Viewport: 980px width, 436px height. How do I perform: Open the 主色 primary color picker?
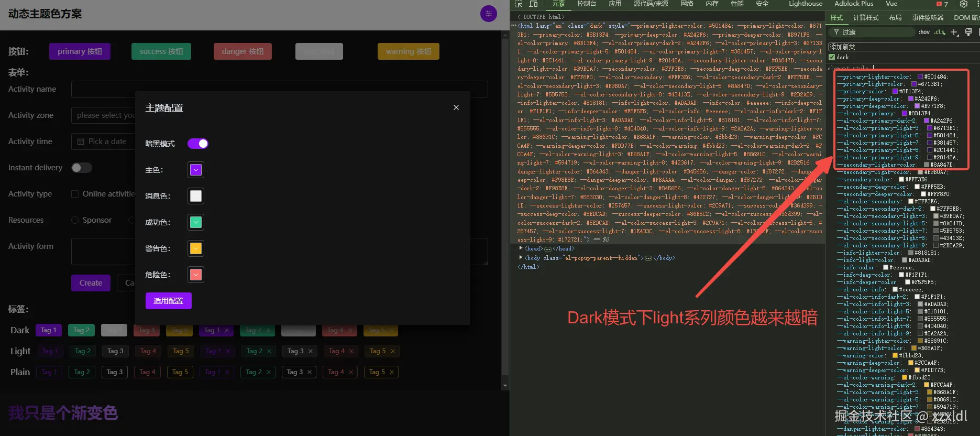point(196,170)
